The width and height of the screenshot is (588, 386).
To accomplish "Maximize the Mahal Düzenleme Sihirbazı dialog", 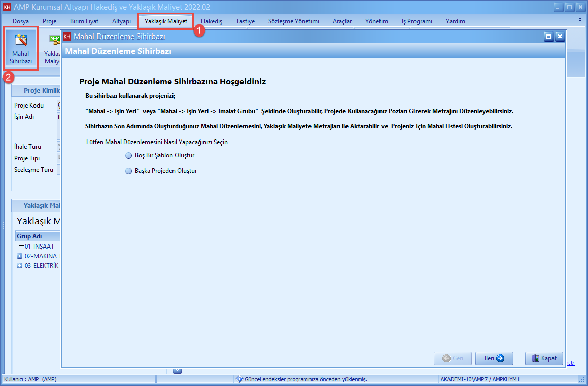I will [548, 37].
